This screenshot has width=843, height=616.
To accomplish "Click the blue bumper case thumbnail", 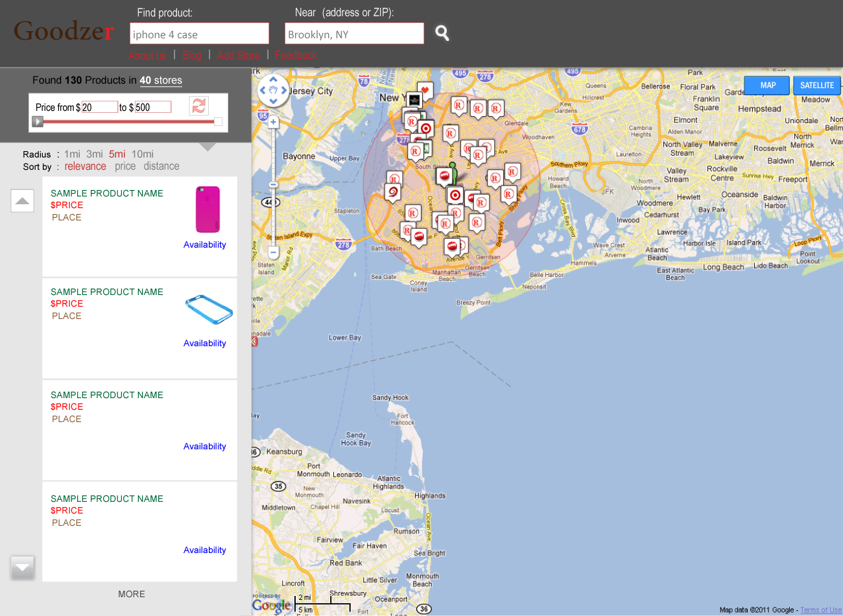I will click(209, 309).
